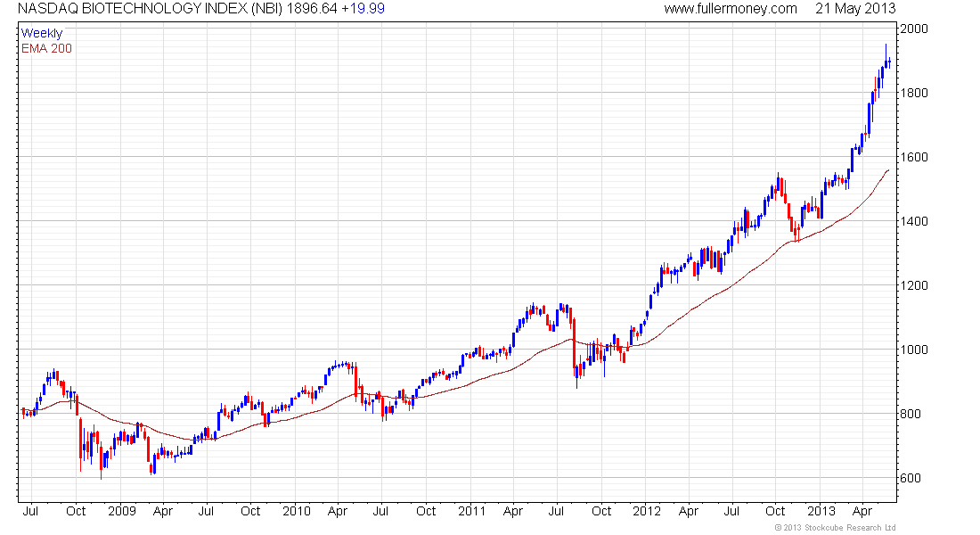Image resolution: width=980 pixels, height=535 pixels.
Task: Select the 2009 year label on time axis
Action: [x=121, y=511]
